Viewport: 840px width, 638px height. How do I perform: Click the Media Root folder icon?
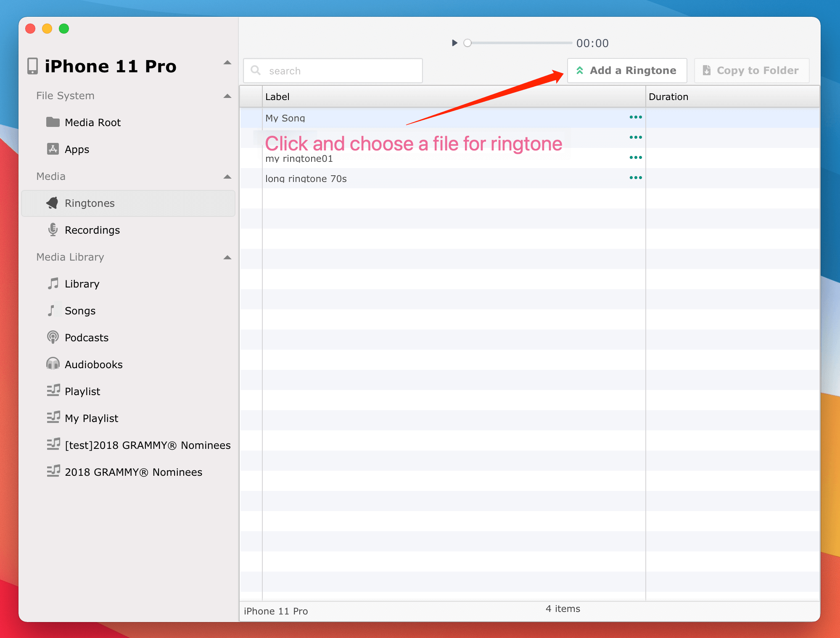click(53, 122)
